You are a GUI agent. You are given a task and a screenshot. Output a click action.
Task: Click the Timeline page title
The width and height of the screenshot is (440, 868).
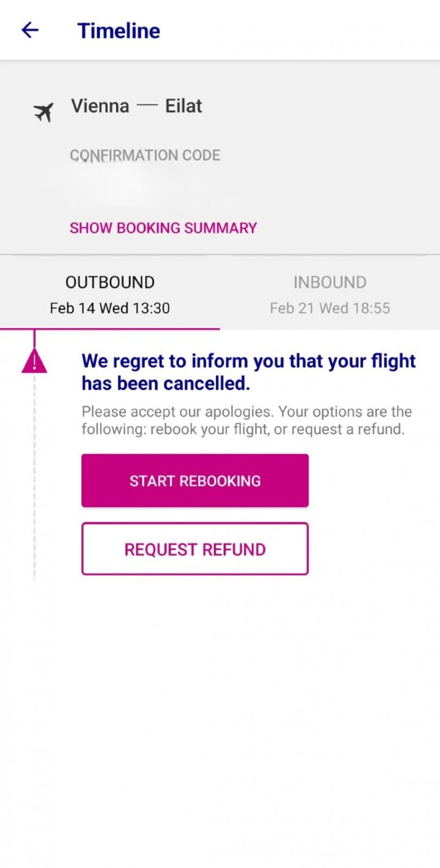[119, 31]
